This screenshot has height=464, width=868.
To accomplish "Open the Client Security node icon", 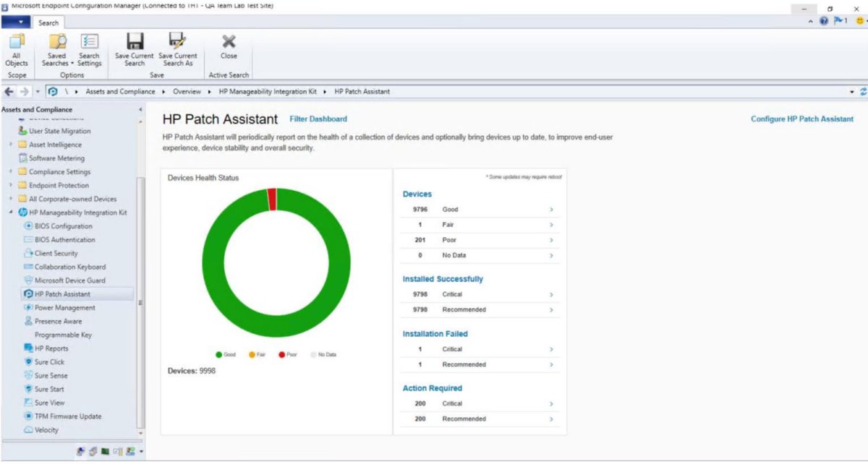I will tap(29, 254).
